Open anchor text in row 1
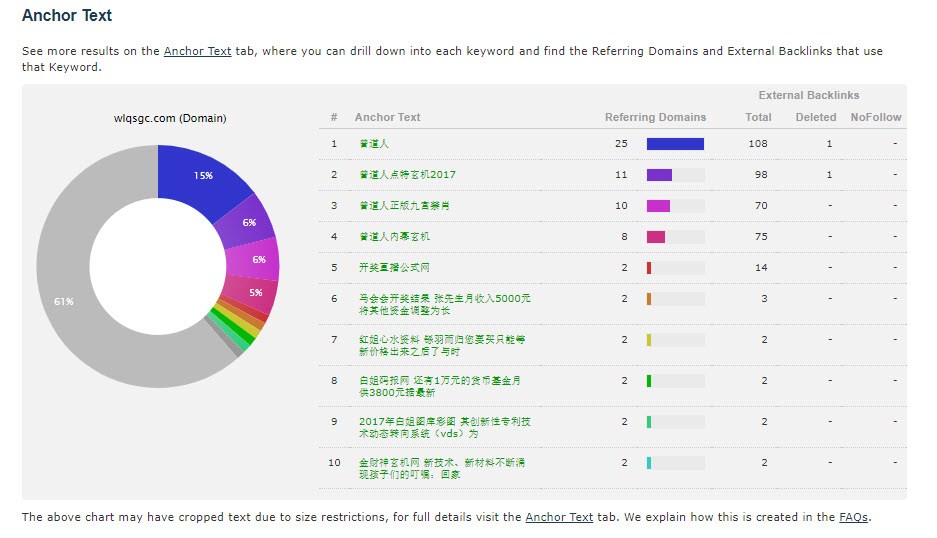Image resolution: width=937 pixels, height=538 pixels. tap(374, 144)
